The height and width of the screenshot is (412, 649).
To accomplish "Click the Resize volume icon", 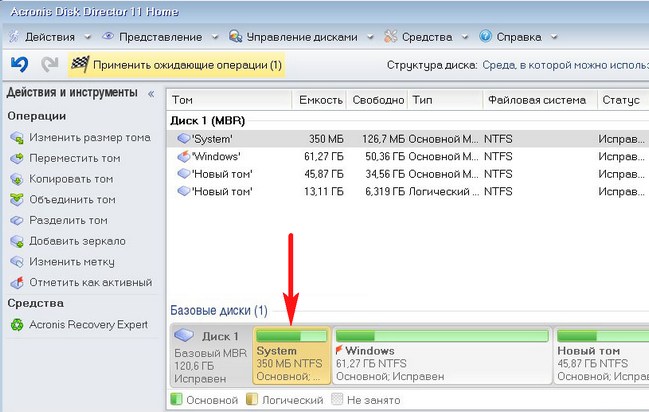I will (17, 138).
